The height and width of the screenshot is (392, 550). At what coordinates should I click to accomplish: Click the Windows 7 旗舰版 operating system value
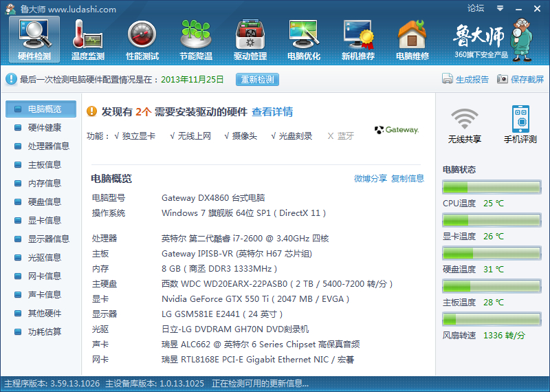click(244, 213)
